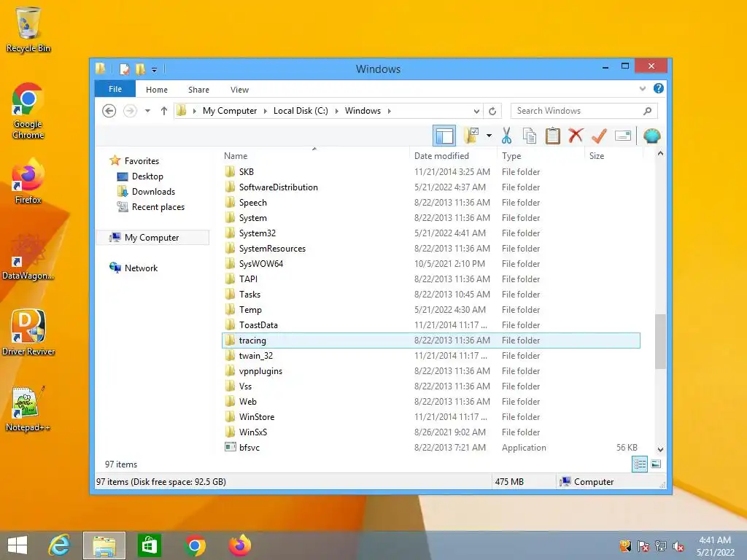Open Notepad++ desktop shortcut
Image resolution: width=747 pixels, height=560 pixels.
point(28,409)
